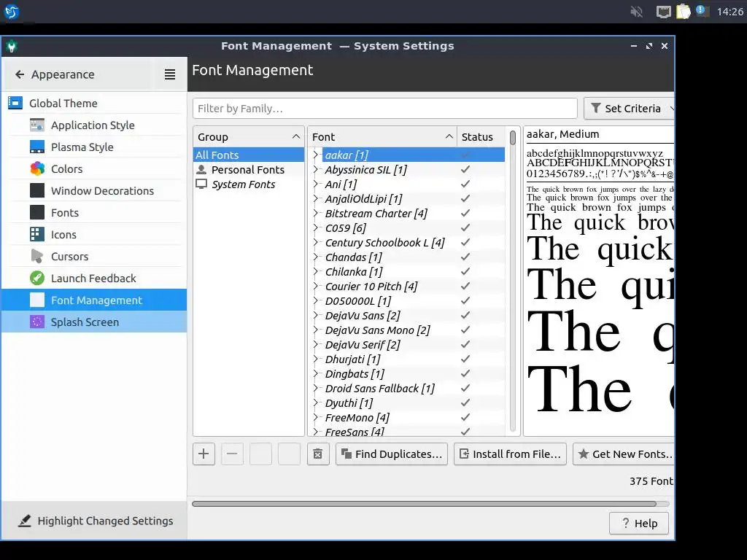747x560 pixels.
Task: Click the muted volume tray icon
Action: tap(636, 12)
